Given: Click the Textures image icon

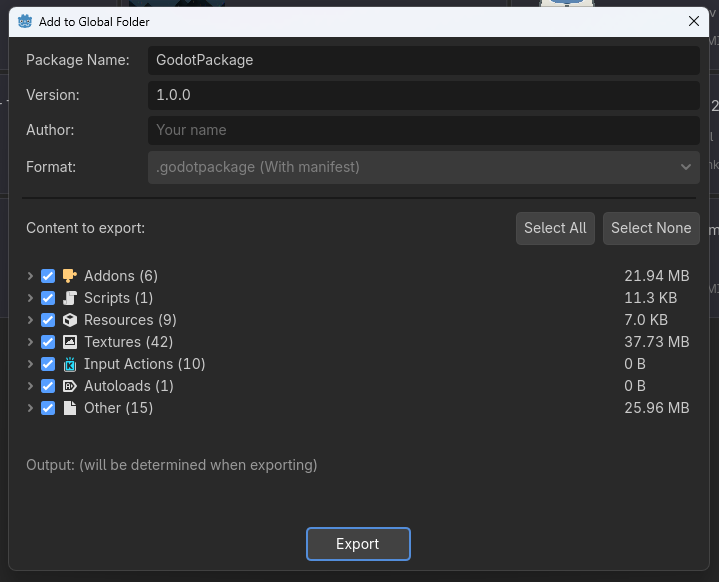Looking at the screenshot, I should 70,342.
